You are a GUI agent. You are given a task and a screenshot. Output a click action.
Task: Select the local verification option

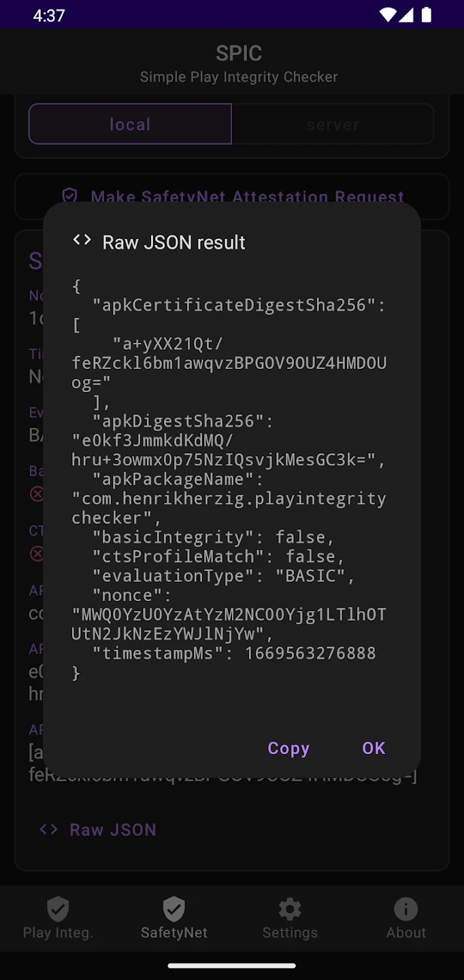130,124
